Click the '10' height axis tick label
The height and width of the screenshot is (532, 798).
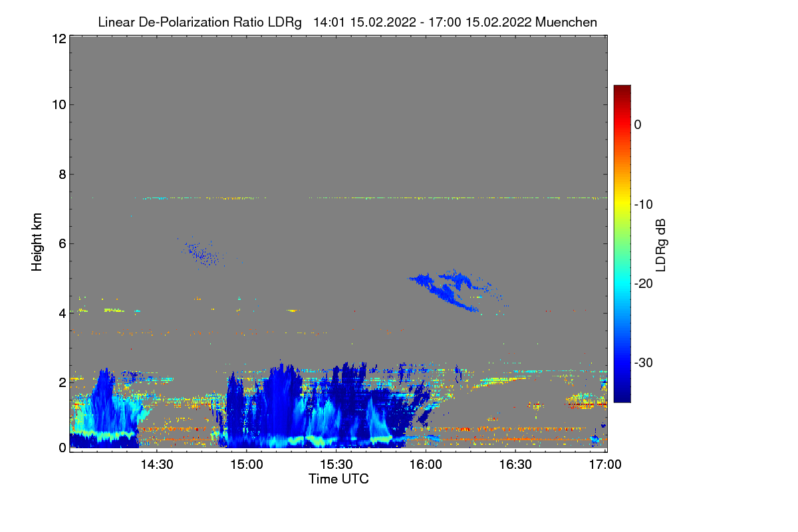(58, 104)
